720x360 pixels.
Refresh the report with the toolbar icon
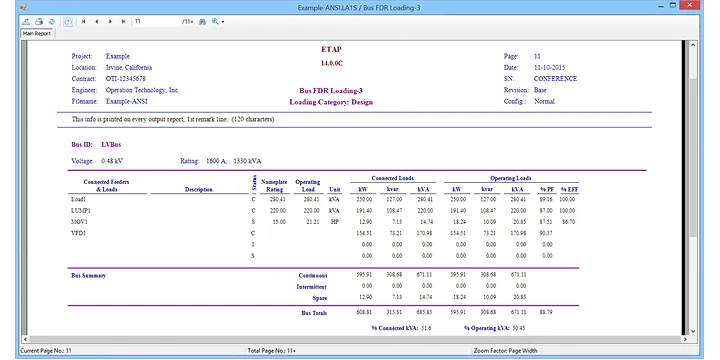coord(52,22)
